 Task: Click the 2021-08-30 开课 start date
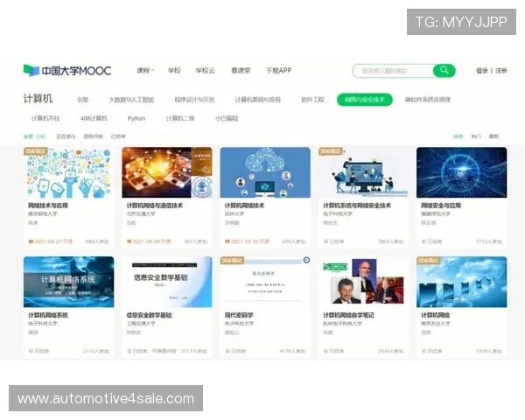coord(151,241)
